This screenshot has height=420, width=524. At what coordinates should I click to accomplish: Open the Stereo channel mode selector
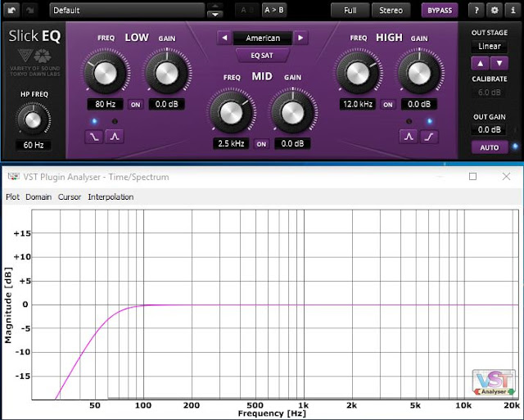click(391, 11)
